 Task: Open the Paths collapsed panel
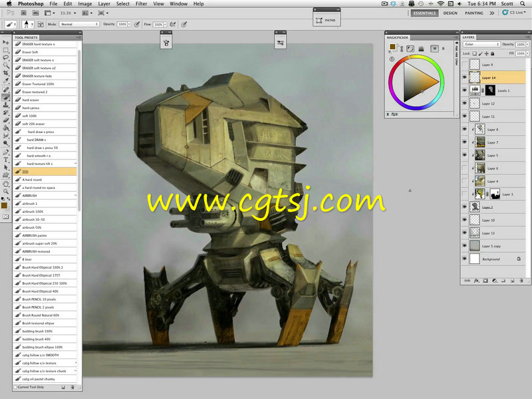pos(327,21)
